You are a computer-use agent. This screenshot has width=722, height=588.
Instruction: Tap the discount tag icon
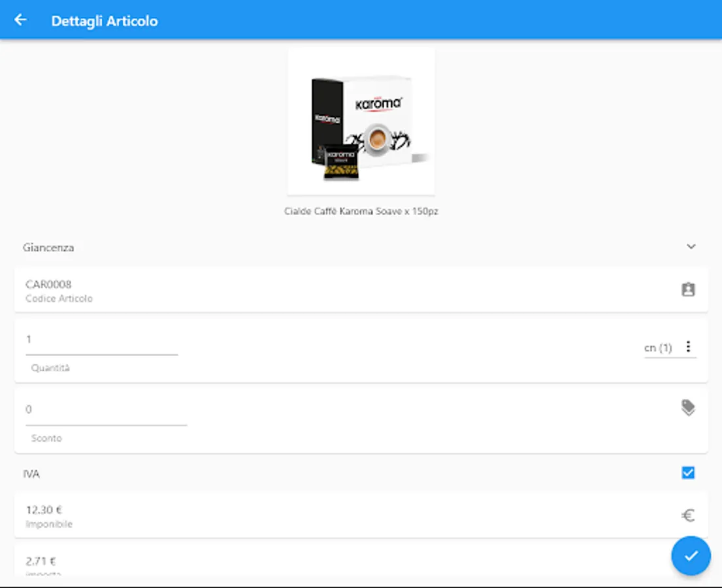(x=688, y=408)
